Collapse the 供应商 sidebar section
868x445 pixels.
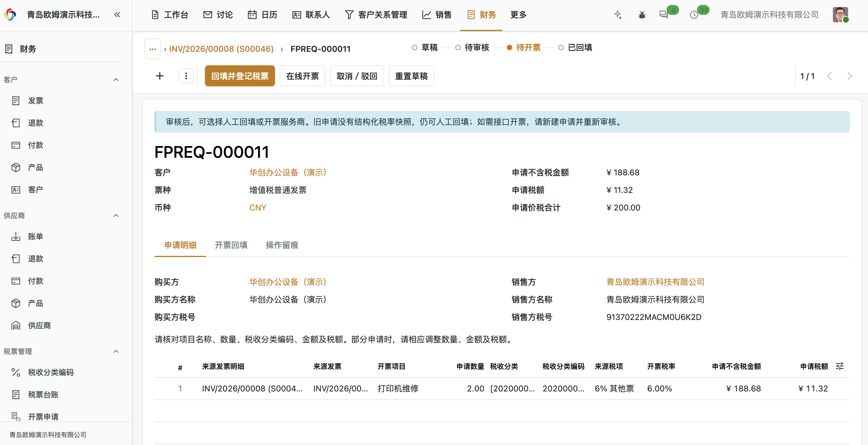[x=116, y=215]
